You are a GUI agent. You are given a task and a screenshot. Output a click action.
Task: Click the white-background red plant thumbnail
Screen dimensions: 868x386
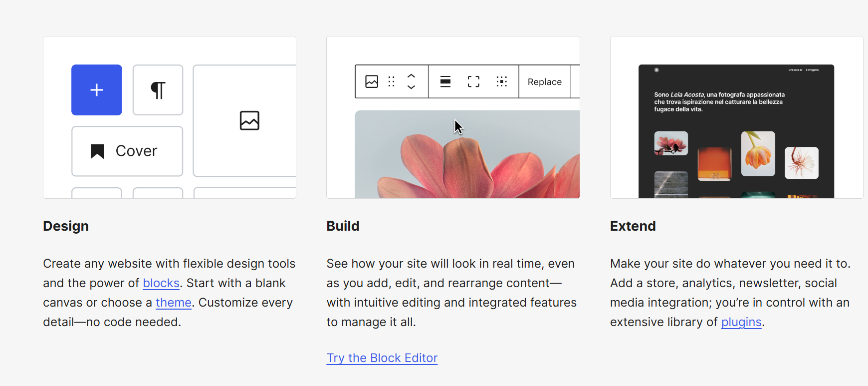[x=802, y=163]
